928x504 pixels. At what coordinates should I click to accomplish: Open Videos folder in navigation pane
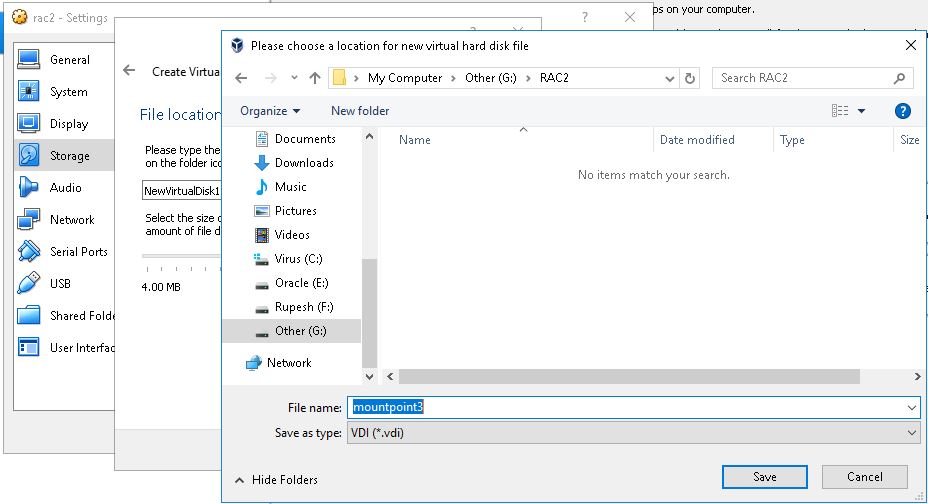tap(282, 235)
